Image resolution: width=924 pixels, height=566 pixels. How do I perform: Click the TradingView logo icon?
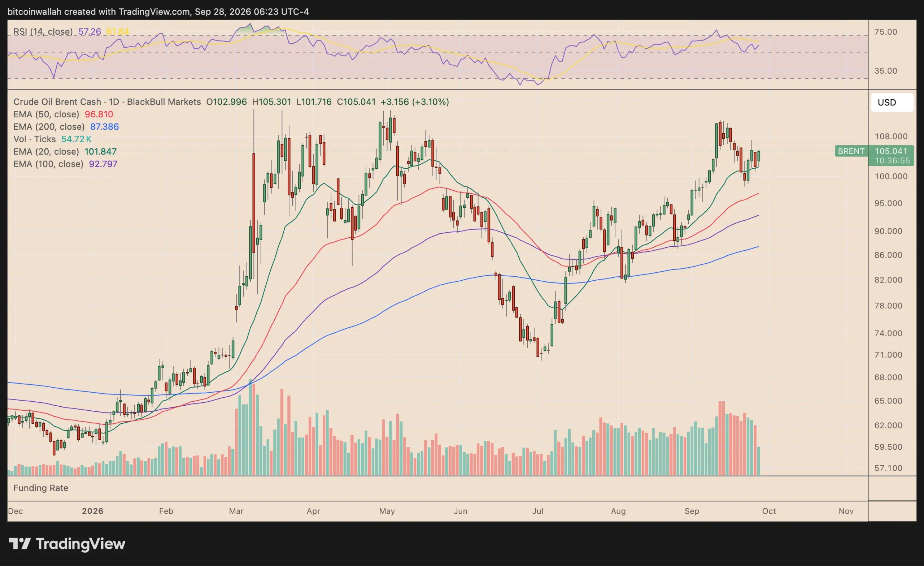pos(19,544)
